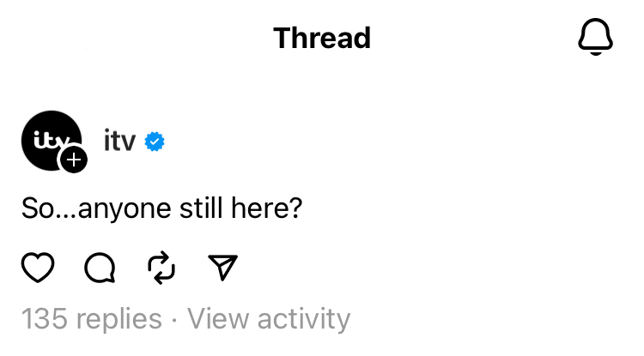Toggle the like heart on the post

coord(38,269)
